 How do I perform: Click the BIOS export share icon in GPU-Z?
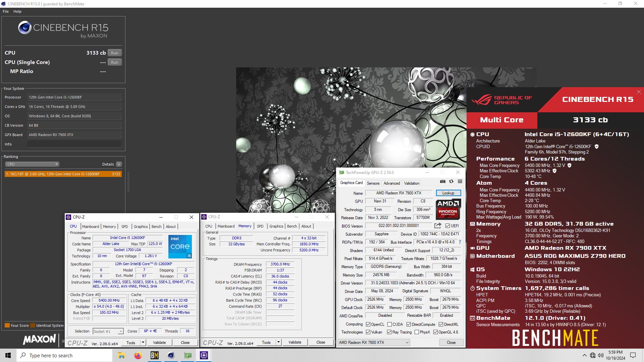(x=438, y=226)
